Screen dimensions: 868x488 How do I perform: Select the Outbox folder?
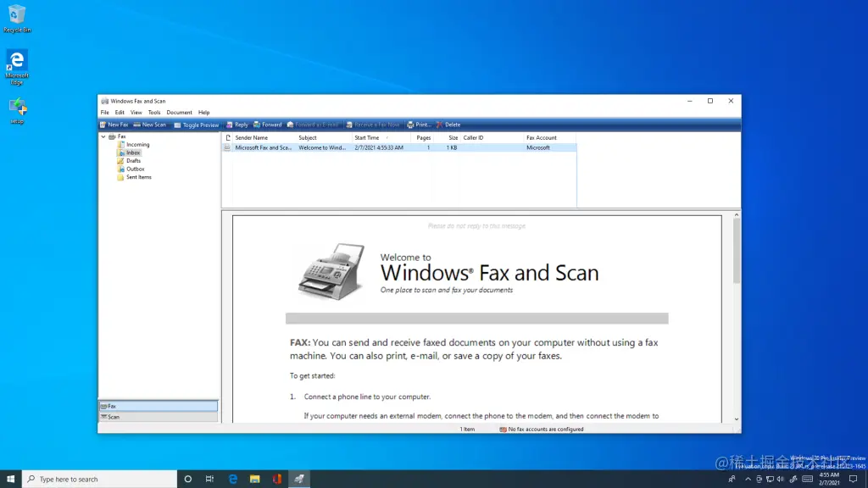[131, 169]
